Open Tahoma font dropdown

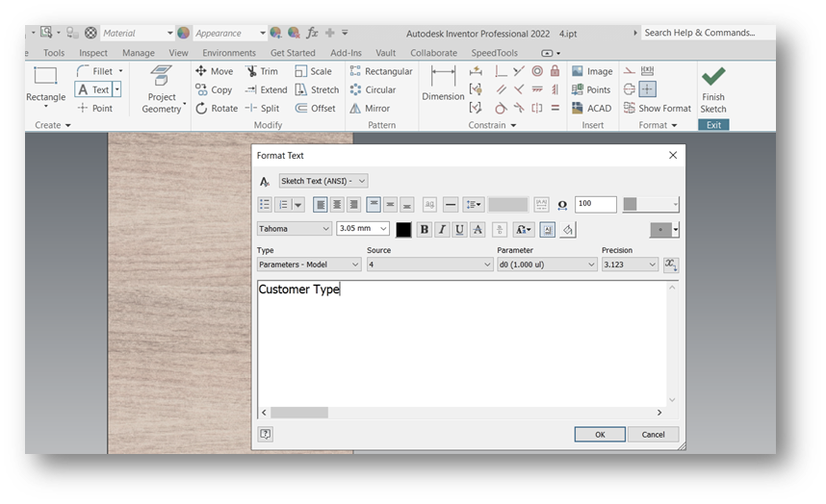point(294,228)
